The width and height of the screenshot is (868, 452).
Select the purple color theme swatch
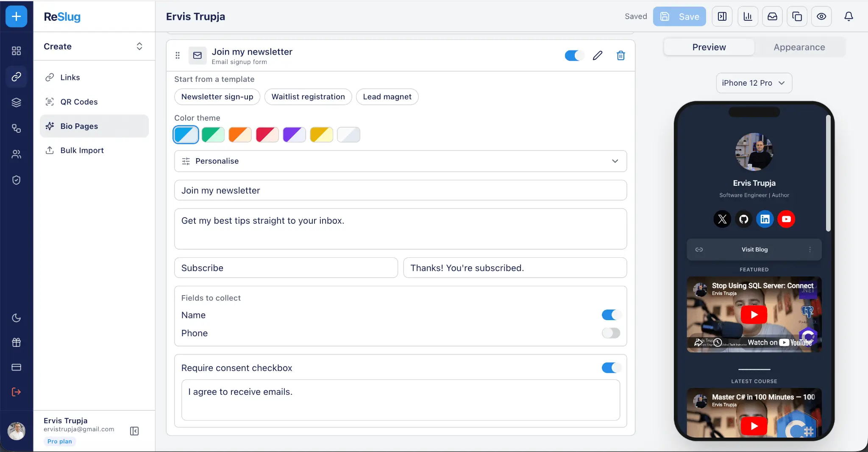pyautogui.click(x=295, y=135)
